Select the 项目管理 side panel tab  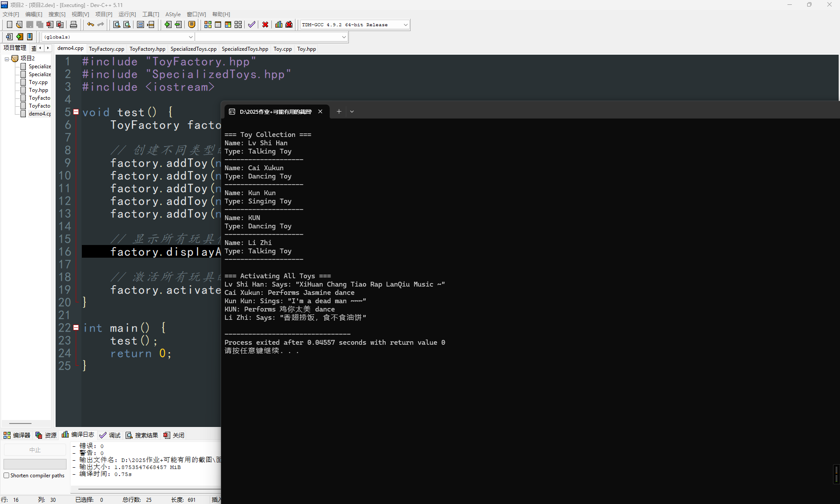[15, 48]
